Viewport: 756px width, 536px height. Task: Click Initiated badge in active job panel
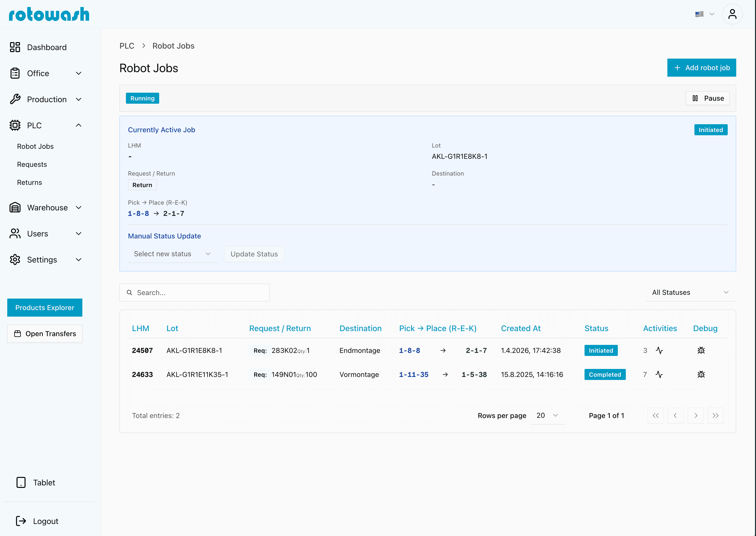point(711,130)
